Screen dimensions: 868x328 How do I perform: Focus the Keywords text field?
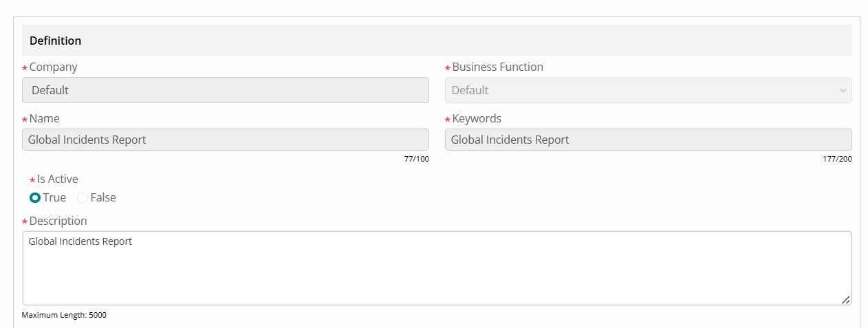648,140
